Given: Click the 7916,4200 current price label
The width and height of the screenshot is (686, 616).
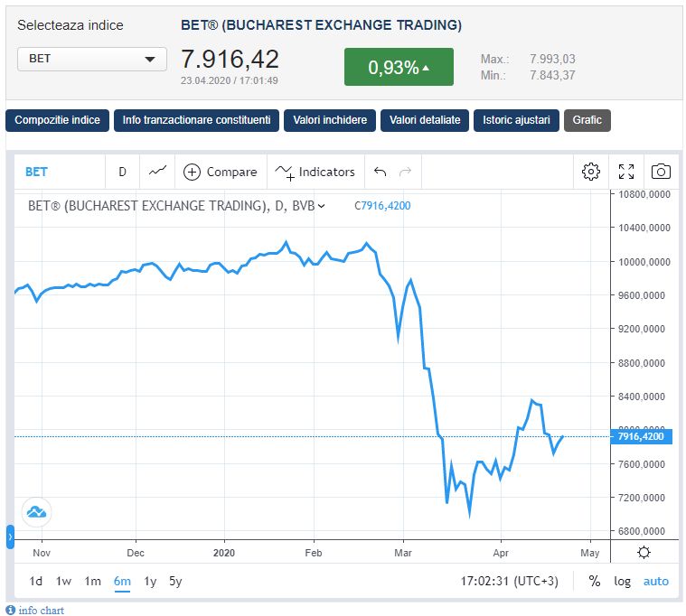Looking at the screenshot, I should 641,436.
